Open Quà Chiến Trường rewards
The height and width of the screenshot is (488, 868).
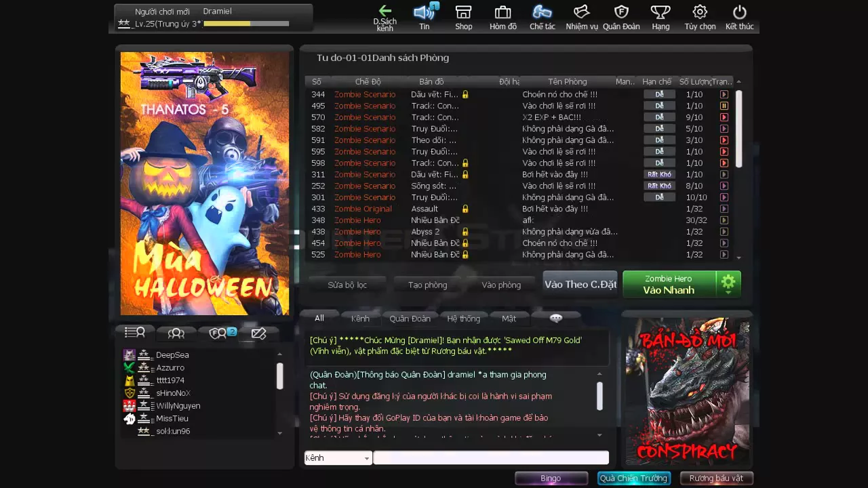tap(634, 478)
